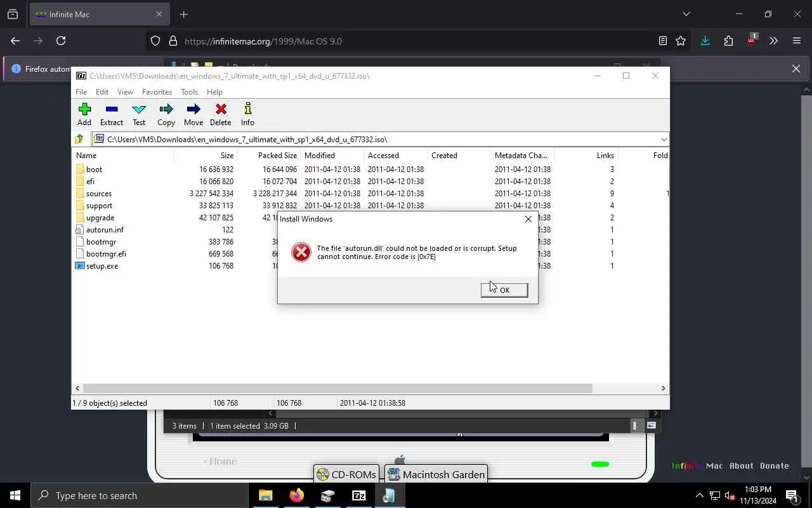Open a new Firefox tab
This screenshot has width=812, height=508.
click(183, 14)
